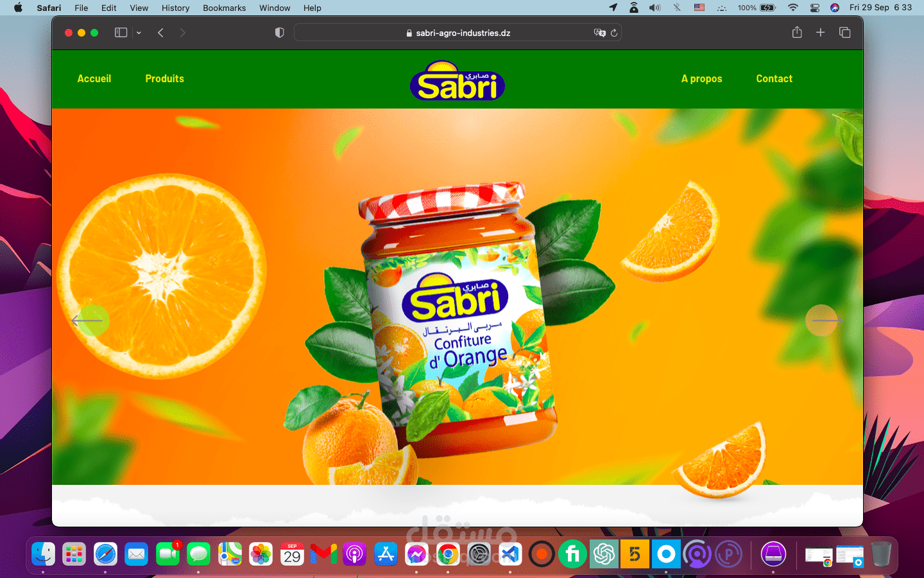Image resolution: width=924 pixels, height=578 pixels.
Task: Open the Safari menu
Action: coord(49,8)
